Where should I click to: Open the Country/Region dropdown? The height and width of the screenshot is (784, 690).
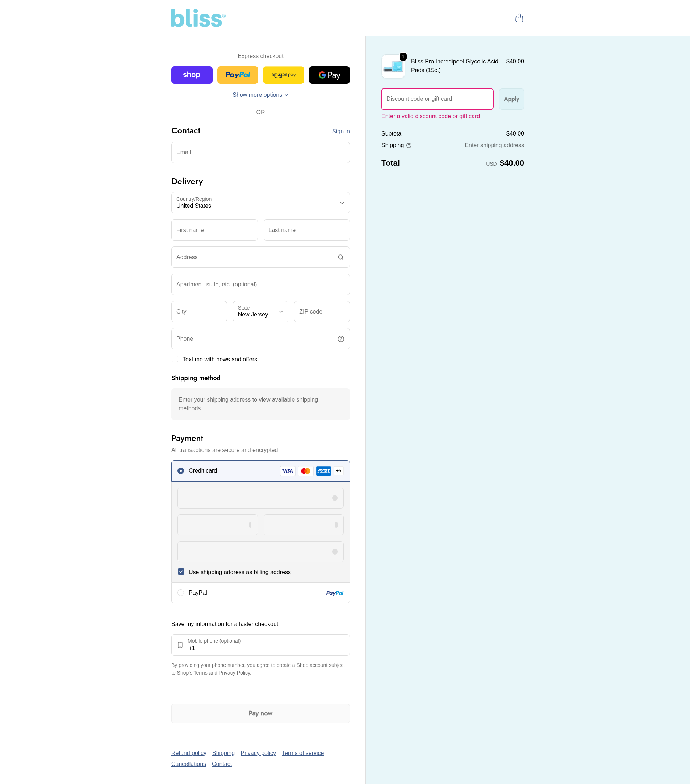click(x=260, y=203)
